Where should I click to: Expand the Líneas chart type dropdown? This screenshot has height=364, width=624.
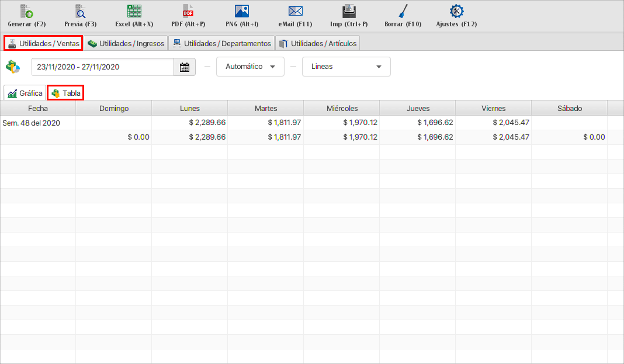point(346,67)
